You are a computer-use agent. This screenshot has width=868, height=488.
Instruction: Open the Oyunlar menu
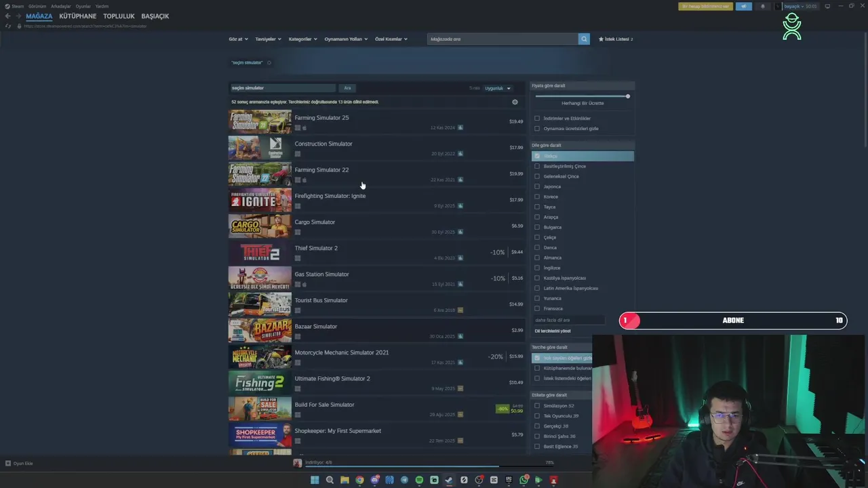click(x=83, y=6)
